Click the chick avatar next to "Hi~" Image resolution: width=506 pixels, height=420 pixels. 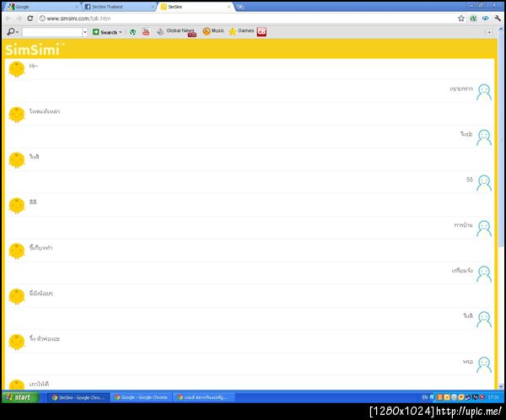point(17,69)
